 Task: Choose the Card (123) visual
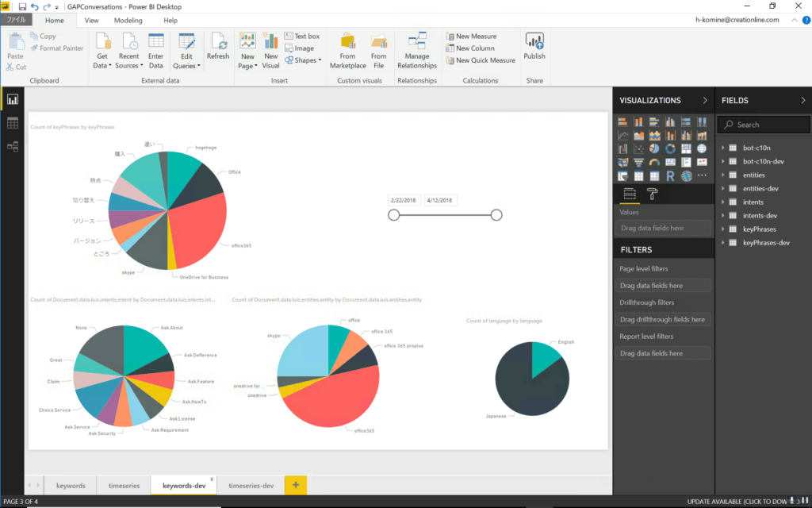tap(670, 162)
